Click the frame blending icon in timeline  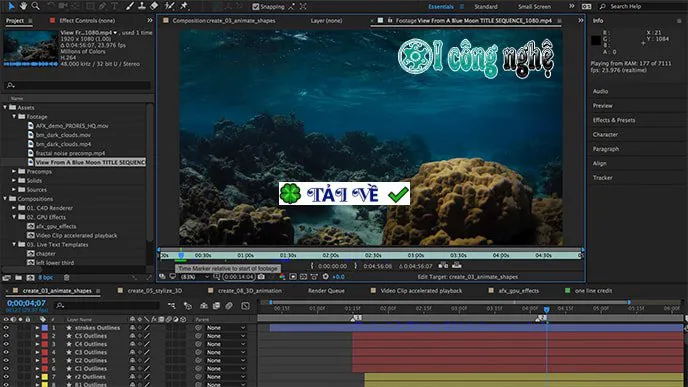point(216,305)
